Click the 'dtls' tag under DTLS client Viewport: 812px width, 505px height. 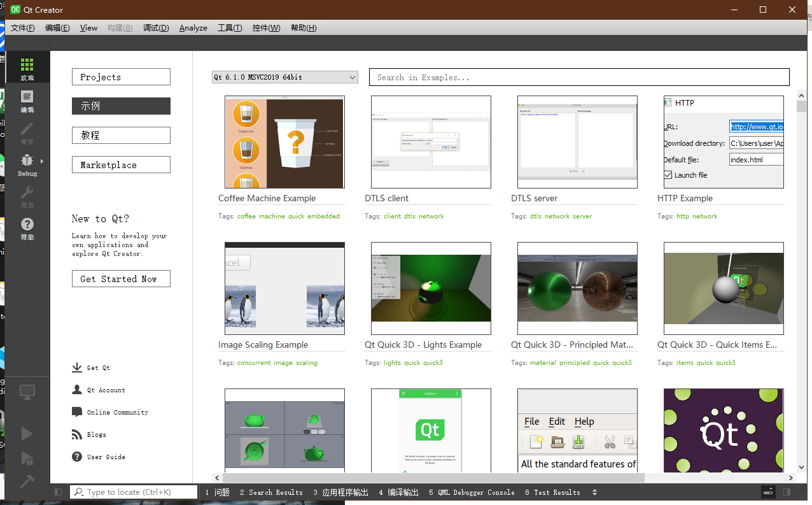[x=410, y=217]
